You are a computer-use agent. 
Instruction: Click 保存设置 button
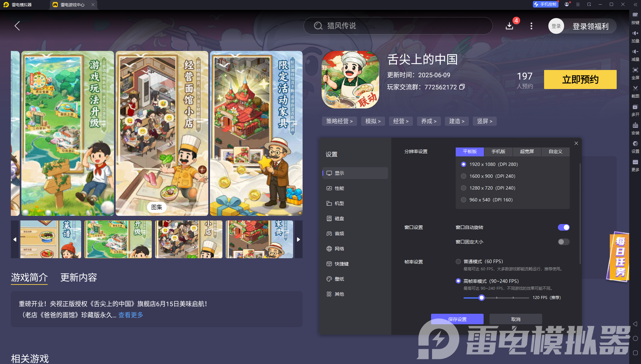(457, 319)
